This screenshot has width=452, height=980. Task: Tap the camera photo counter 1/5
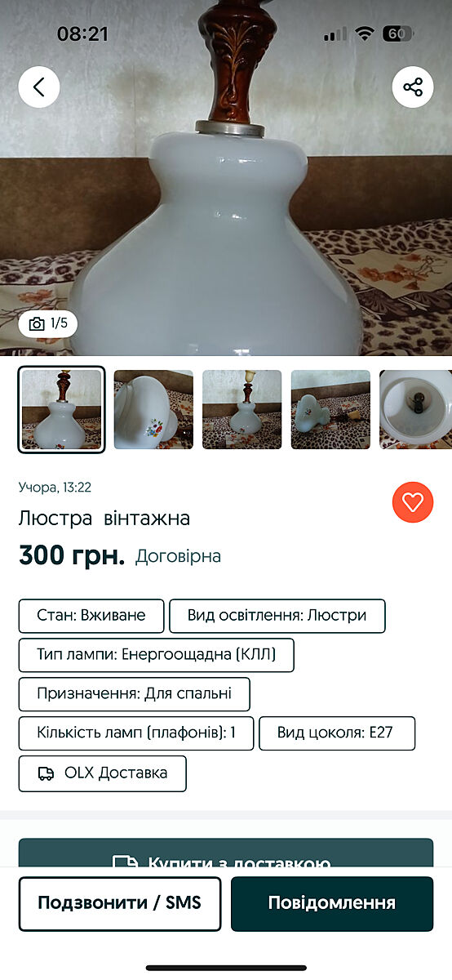48,323
